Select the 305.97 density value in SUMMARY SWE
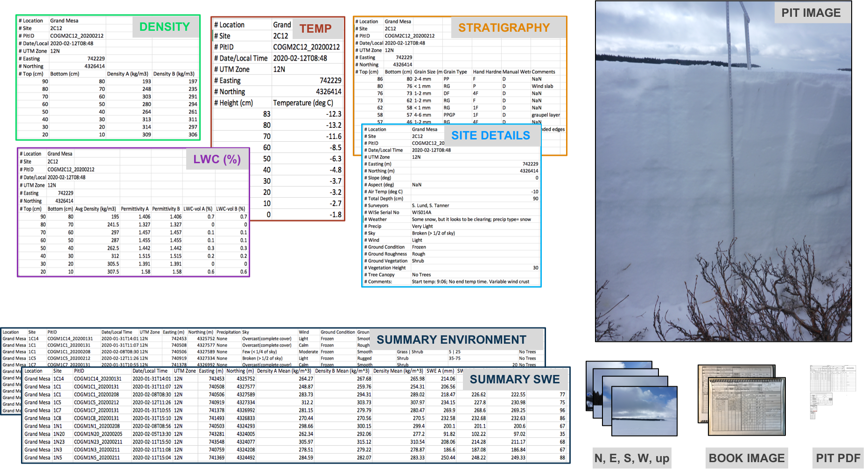The height and width of the screenshot is (471, 868). coord(306,442)
